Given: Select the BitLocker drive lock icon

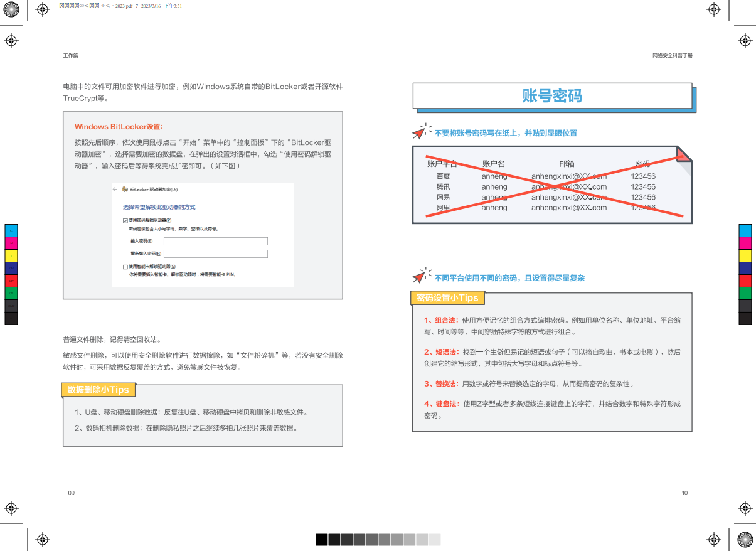Looking at the screenshot, I should (x=125, y=189).
